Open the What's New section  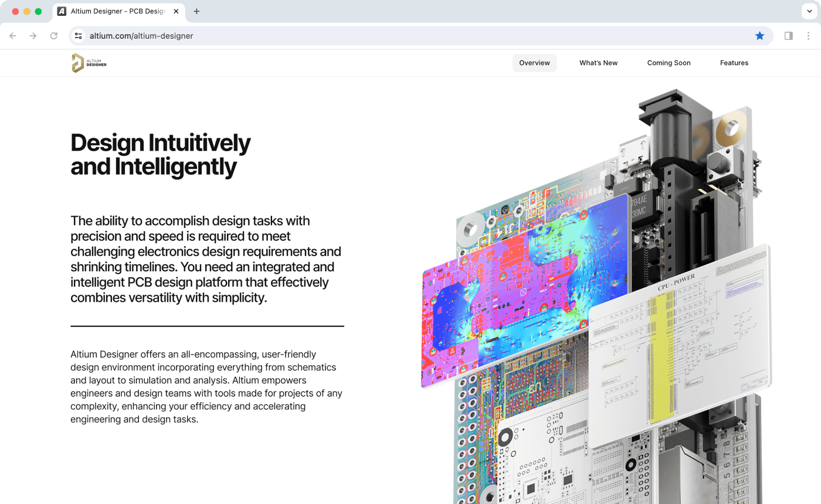coord(598,63)
